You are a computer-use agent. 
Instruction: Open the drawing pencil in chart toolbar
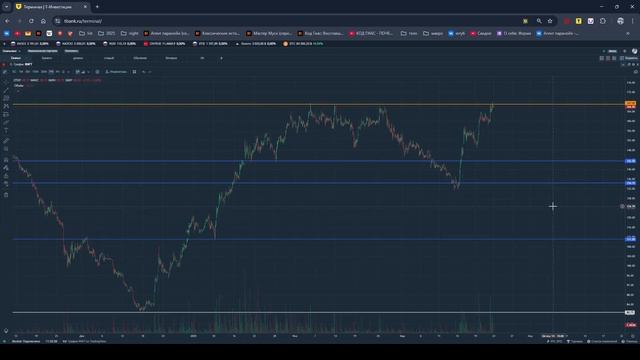5,72
